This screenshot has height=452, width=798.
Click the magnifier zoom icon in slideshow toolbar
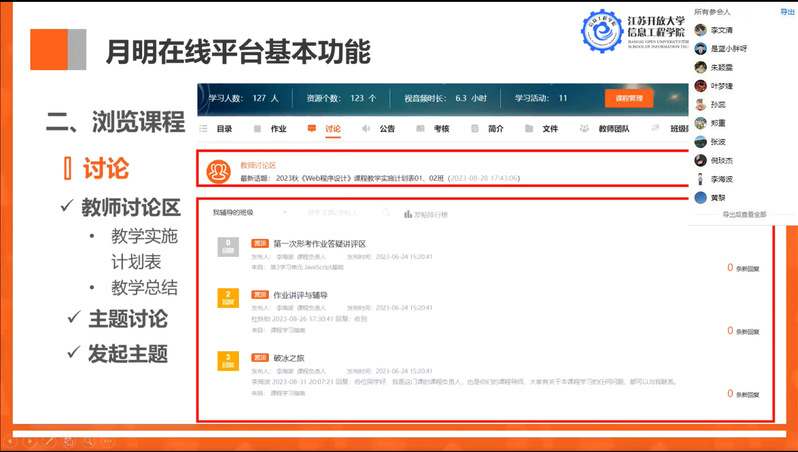(86, 441)
